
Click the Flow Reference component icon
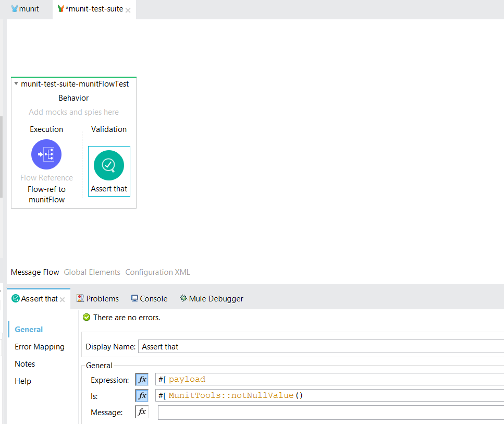pos(46,154)
